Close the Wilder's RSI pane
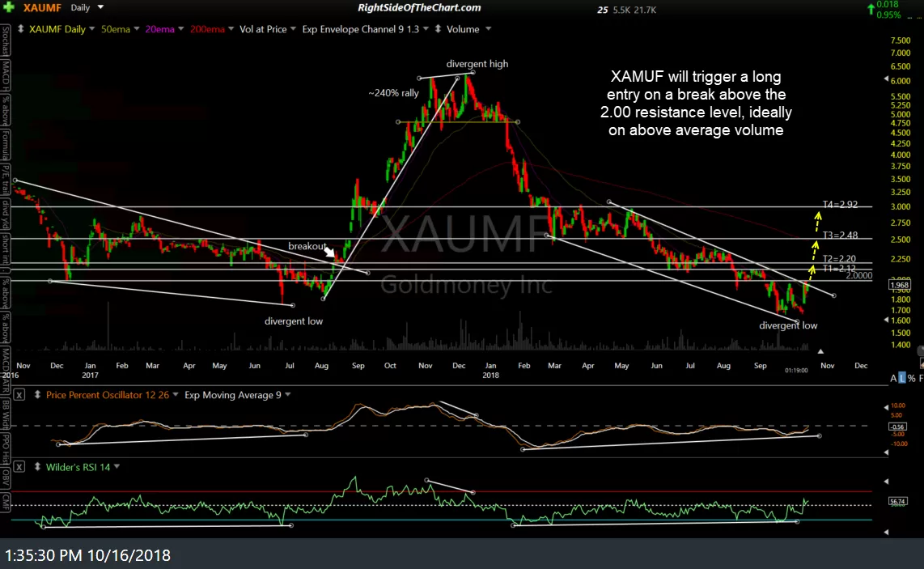 19,467
